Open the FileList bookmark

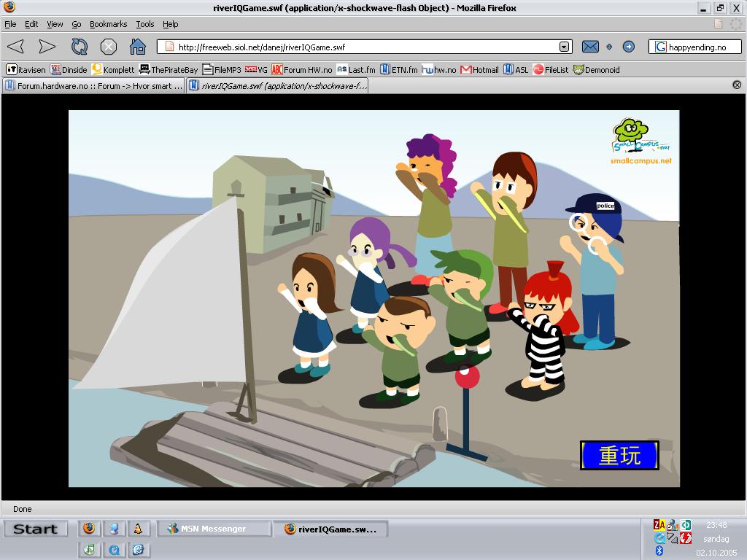[x=551, y=69]
